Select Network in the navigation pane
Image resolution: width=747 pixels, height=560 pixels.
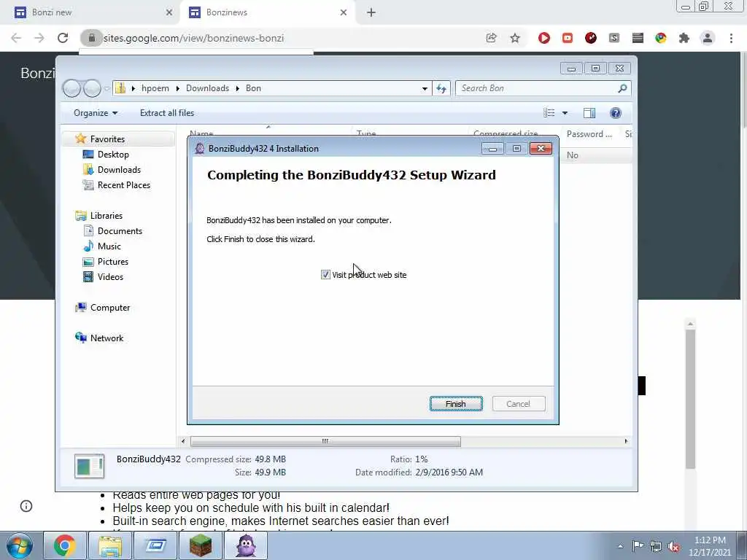107,338
